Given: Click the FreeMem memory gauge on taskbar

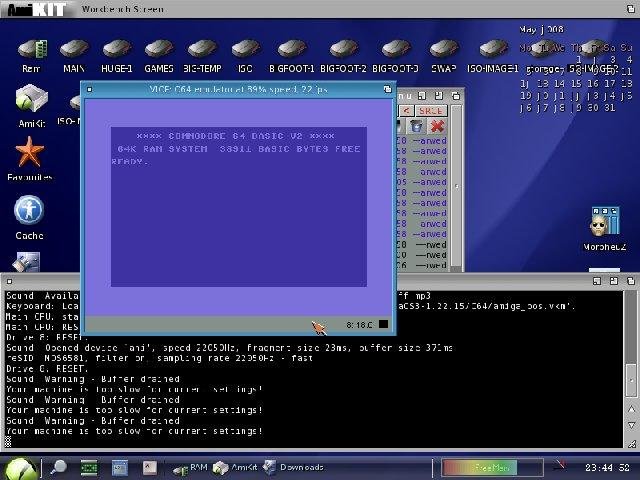Looking at the screenshot, I should pos(493,468).
